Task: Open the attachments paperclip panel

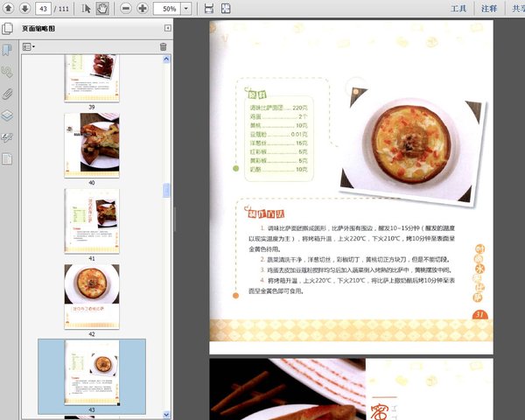Action: point(7,94)
